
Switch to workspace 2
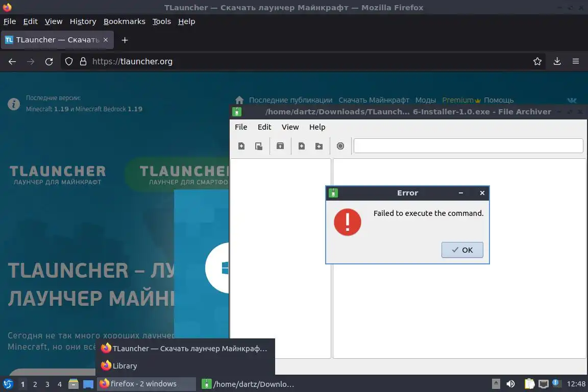tap(35, 384)
